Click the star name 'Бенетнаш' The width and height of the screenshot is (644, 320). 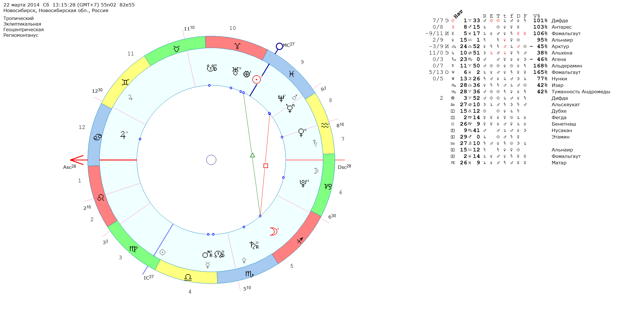point(564,124)
